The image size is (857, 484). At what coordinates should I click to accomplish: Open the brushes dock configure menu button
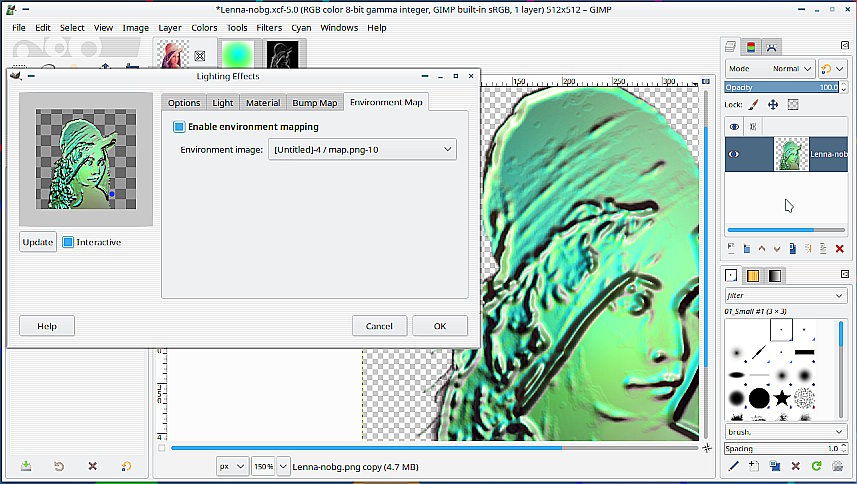tap(844, 274)
